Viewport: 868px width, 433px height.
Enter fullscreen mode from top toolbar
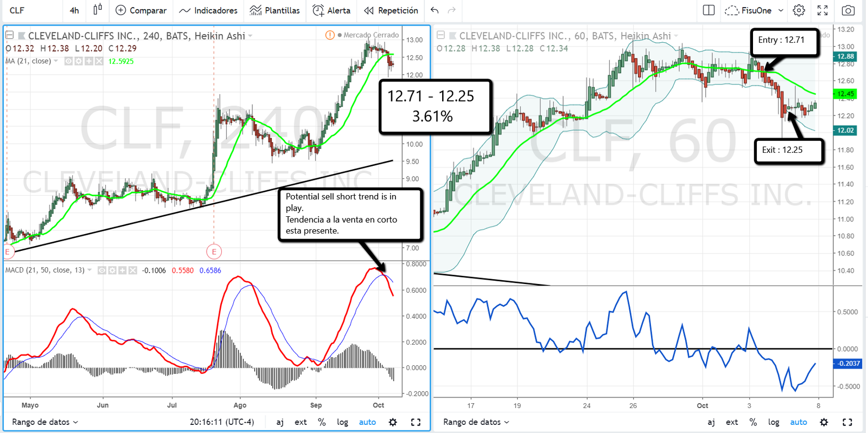pos(822,10)
